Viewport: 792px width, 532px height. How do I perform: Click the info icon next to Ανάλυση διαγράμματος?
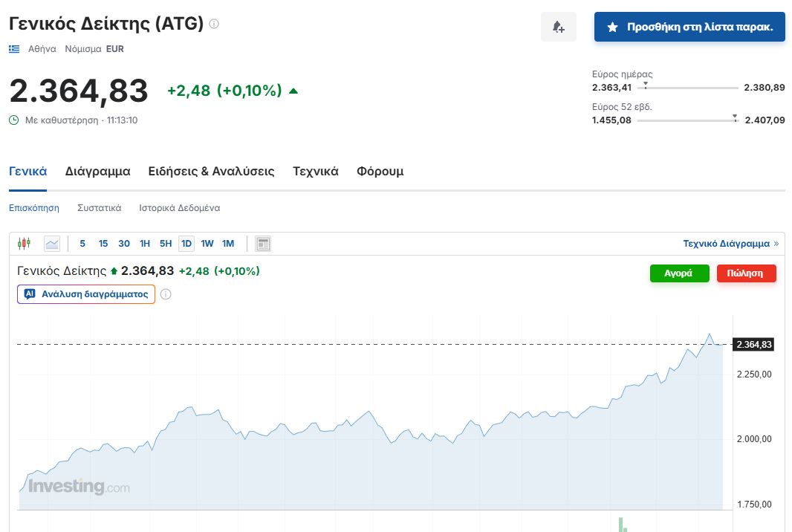[166, 294]
